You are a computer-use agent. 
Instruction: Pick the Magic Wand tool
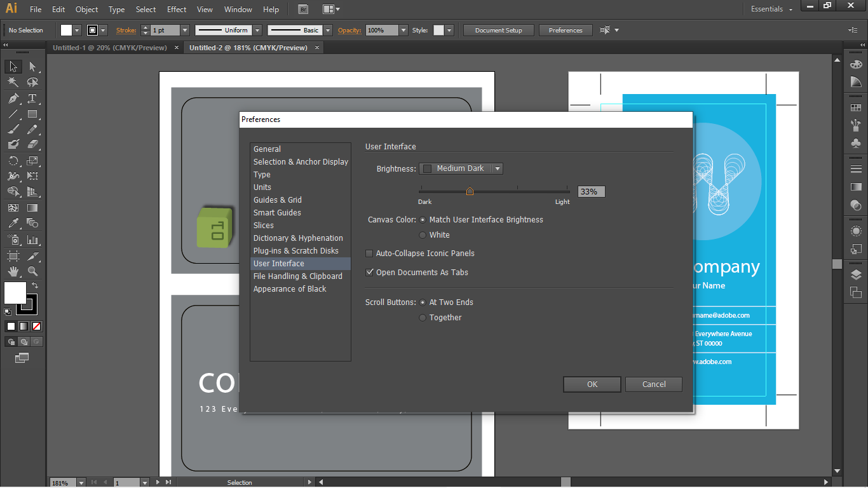(x=13, y=83)
